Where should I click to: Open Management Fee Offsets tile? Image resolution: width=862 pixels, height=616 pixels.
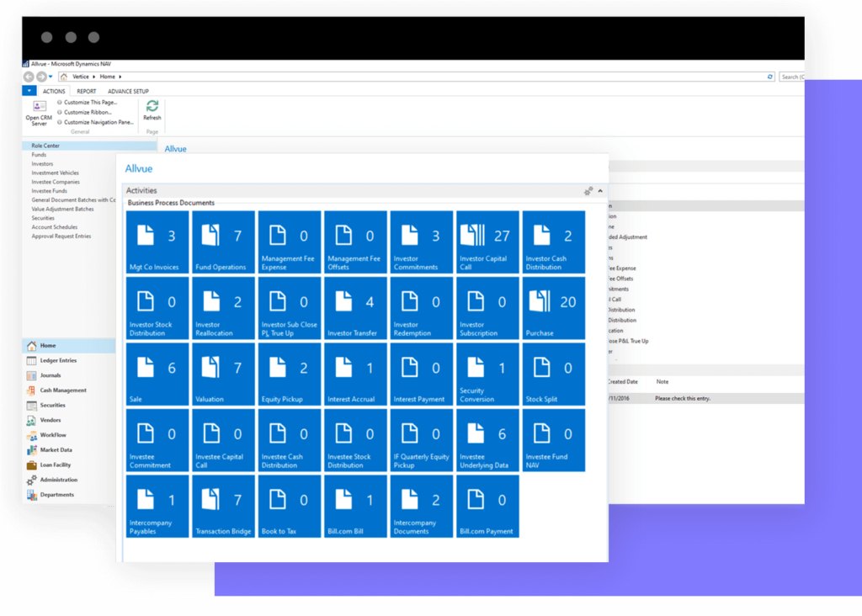point(355,242)
